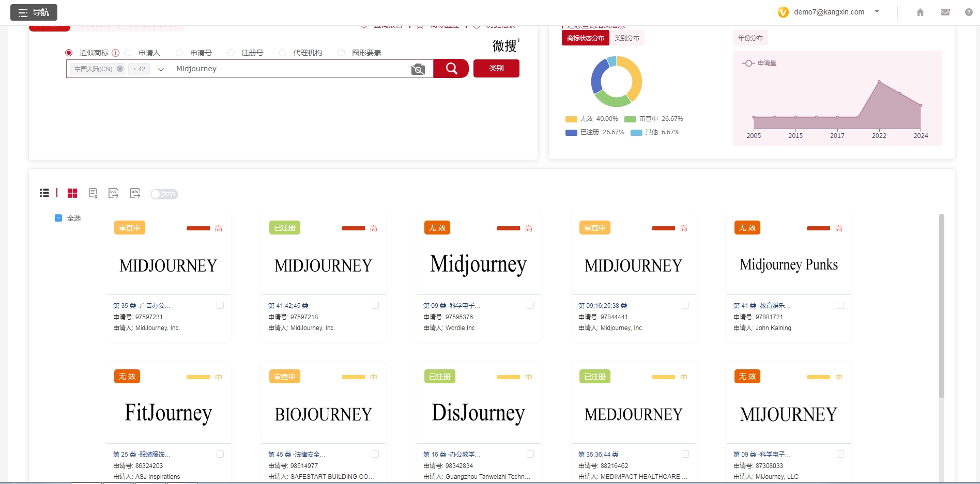Open the 导航 navigation menu

point(34,12)
